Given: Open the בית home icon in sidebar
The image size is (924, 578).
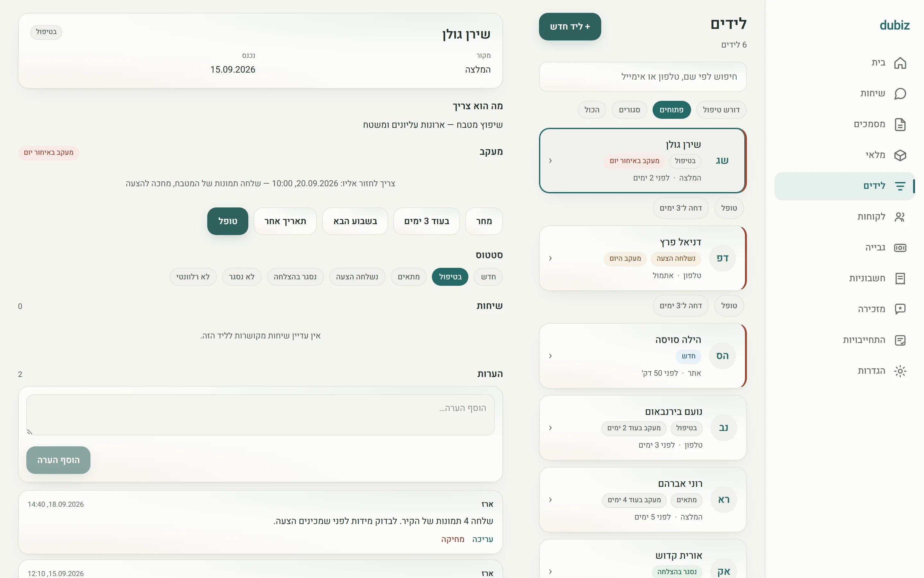Looking at the screenshot, I should [900, 63].
